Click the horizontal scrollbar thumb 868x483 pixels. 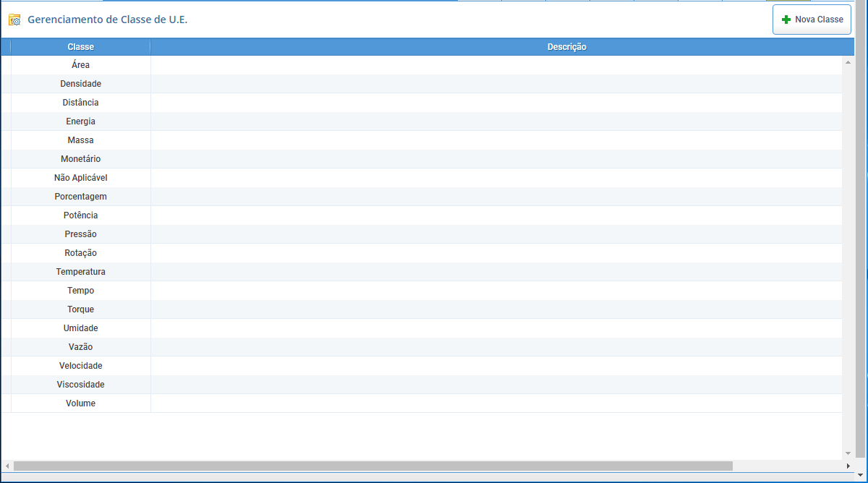(373, 466)
